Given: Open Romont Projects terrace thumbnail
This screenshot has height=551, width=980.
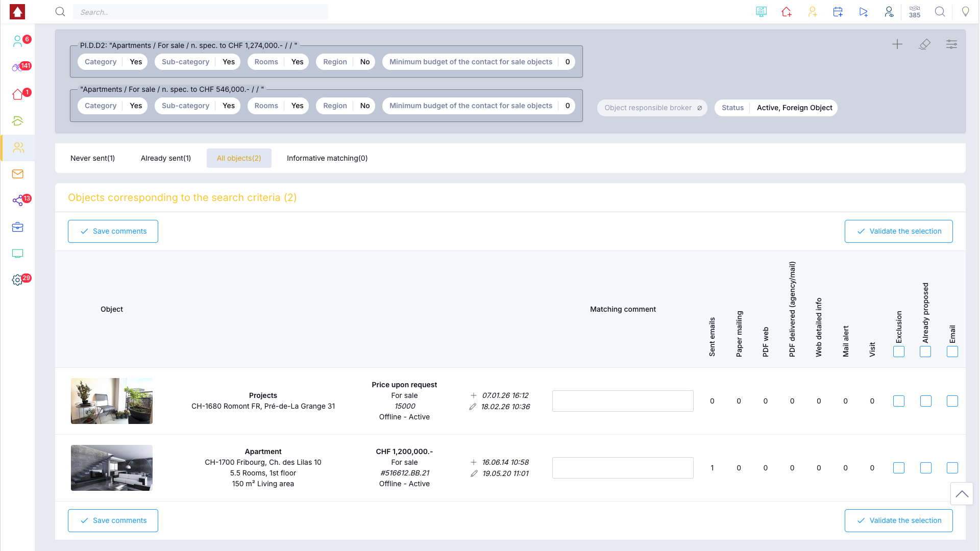Looking at the screenshot, I should click(112, 401).
